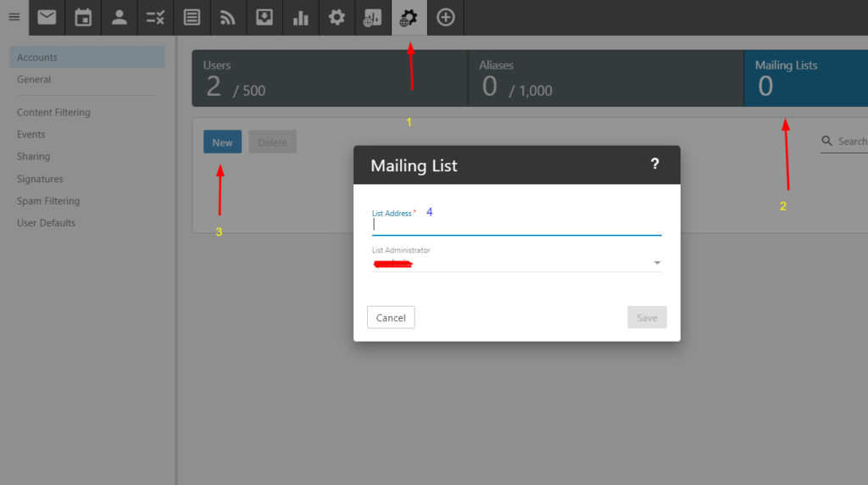Switch to the Mailing Lists tab
The width and height of the screenshot is (868, 485).
pyautogui.click(x=805, y=78)
